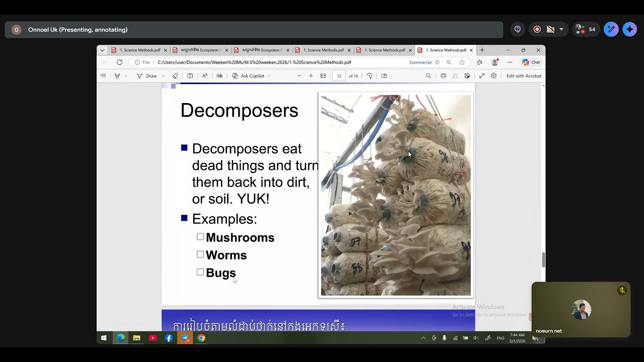
Task: Click the Fit to width icon
Action: pos(323,76)
